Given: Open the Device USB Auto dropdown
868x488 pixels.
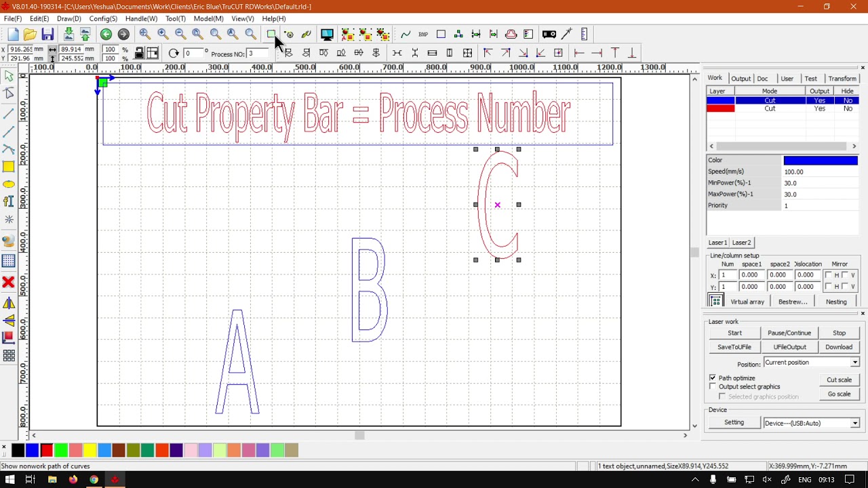Looking at the screenshot, I should pyautogui.click(x=812, y=423).
